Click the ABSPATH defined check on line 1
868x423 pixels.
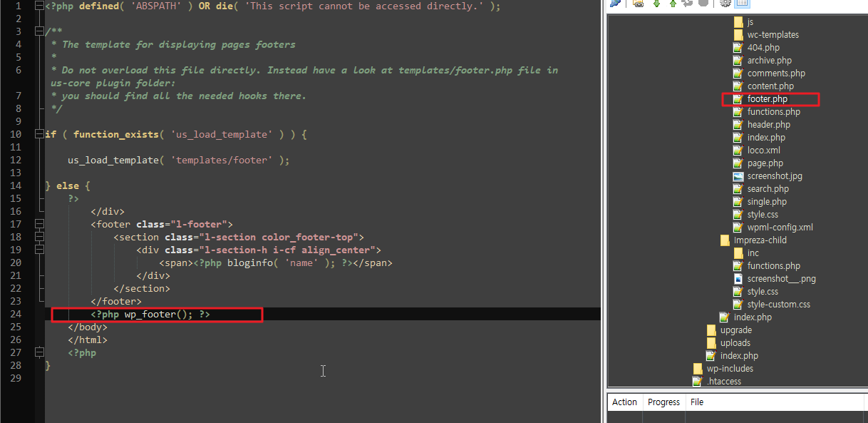(273, 6)
